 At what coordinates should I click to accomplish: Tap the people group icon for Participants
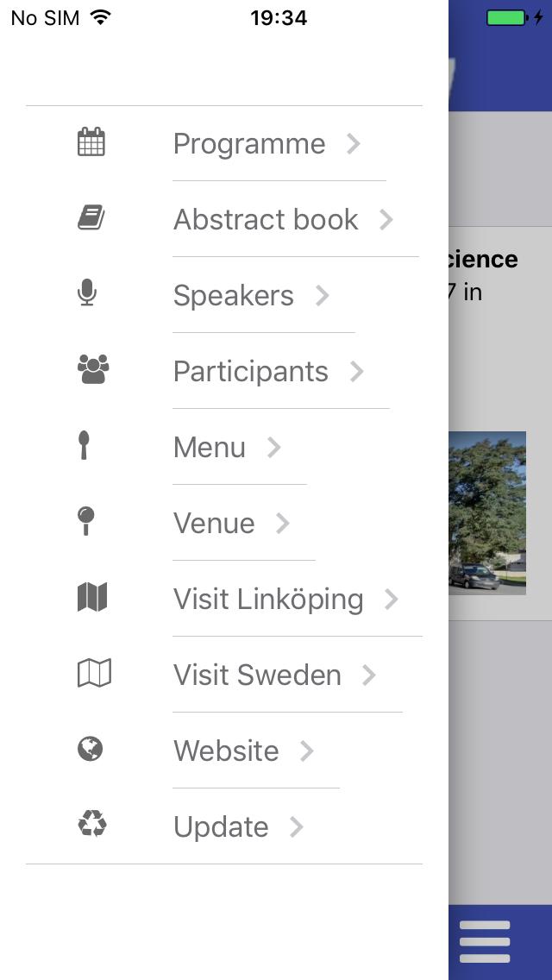tap(92, 370)
